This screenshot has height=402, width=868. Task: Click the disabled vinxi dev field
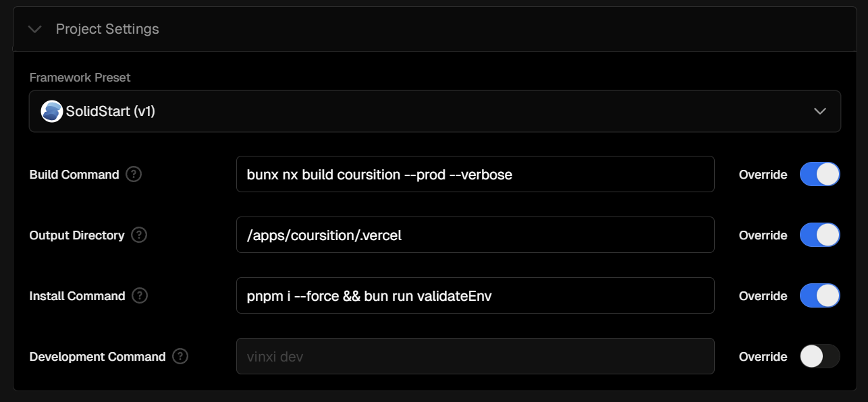click(475, 357)
